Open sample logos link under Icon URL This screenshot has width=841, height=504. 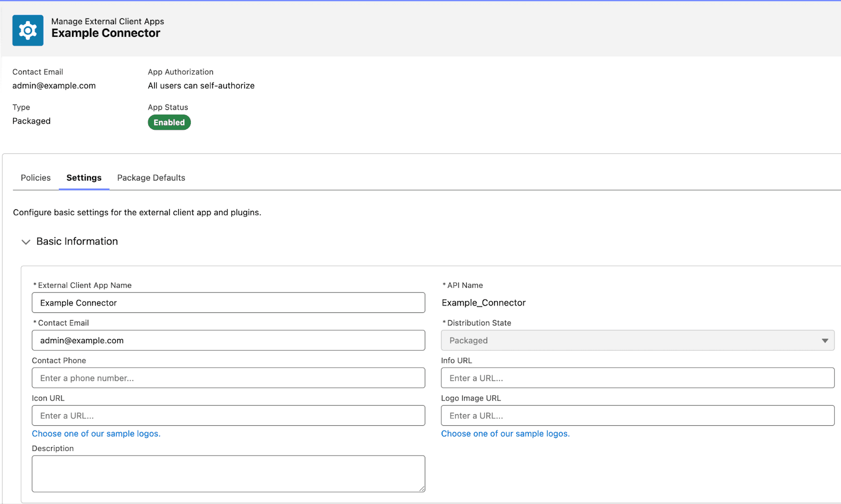[x=96, y=434]
